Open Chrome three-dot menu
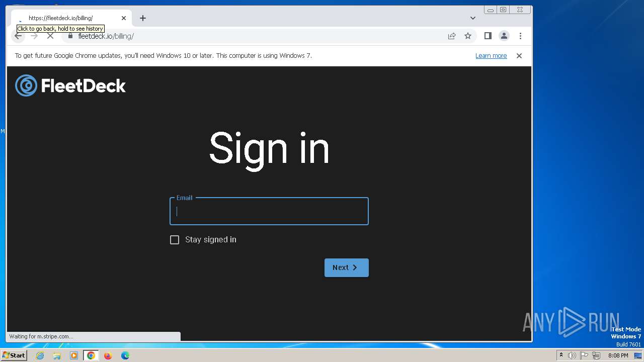644x362 pixels. (x=520, y=36)
